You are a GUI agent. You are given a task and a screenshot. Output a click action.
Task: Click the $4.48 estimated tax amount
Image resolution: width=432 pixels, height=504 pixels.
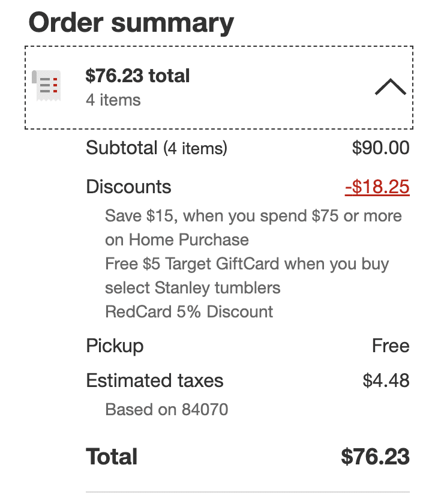tap(386, 380)
